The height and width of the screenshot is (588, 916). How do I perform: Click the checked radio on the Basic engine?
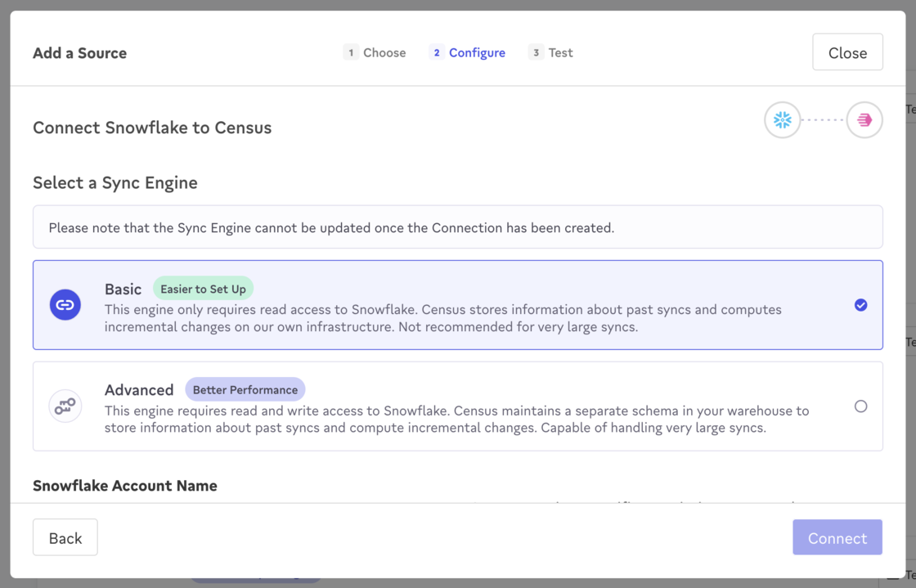click(860, 304)
